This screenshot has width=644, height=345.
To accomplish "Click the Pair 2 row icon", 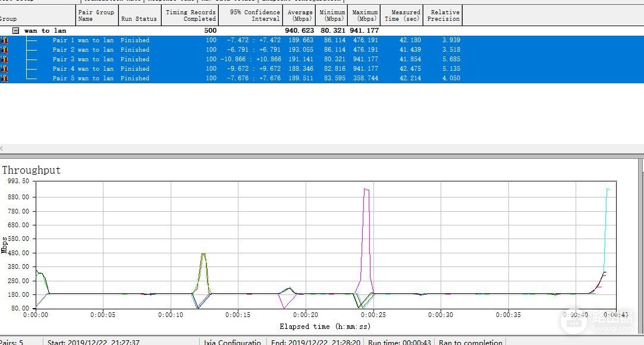I will pos(4,50).
